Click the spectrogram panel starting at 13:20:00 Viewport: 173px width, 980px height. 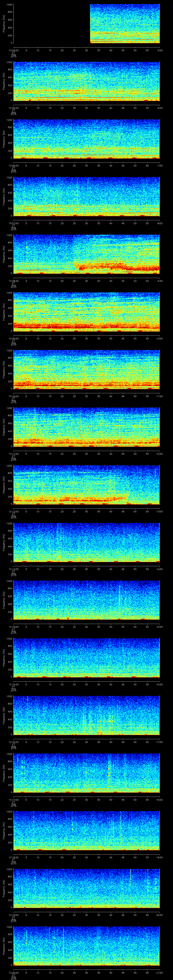(87, 947)
